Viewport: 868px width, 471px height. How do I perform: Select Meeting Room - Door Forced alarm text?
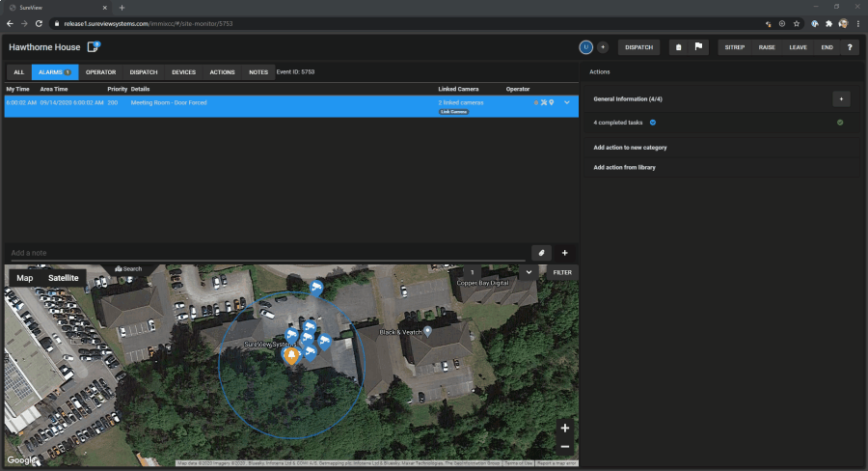tap(169, 102)
